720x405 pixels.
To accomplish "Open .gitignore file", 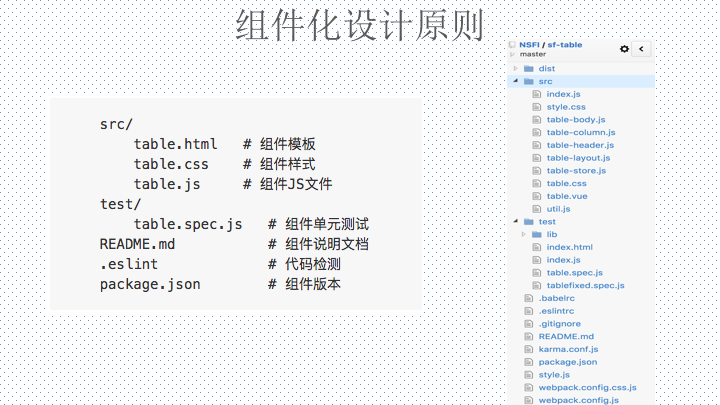I will 560,324.
